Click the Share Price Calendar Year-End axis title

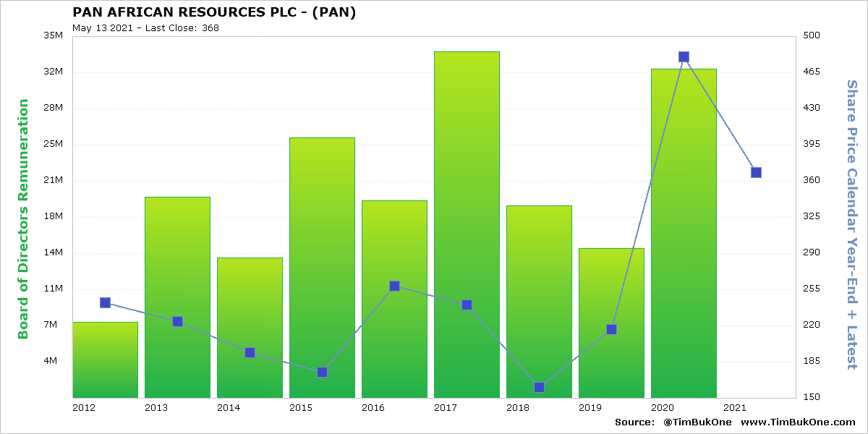pyautogui.click(x=852, y=224)
